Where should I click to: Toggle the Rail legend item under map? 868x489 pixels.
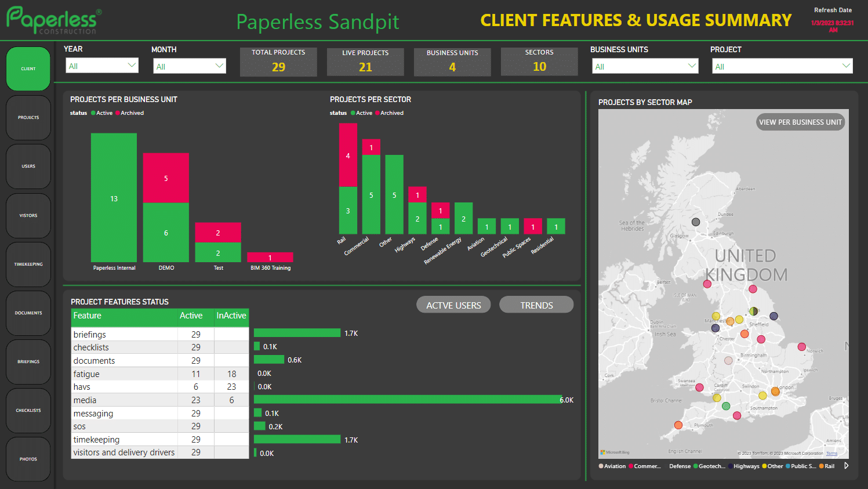[827, 466]
